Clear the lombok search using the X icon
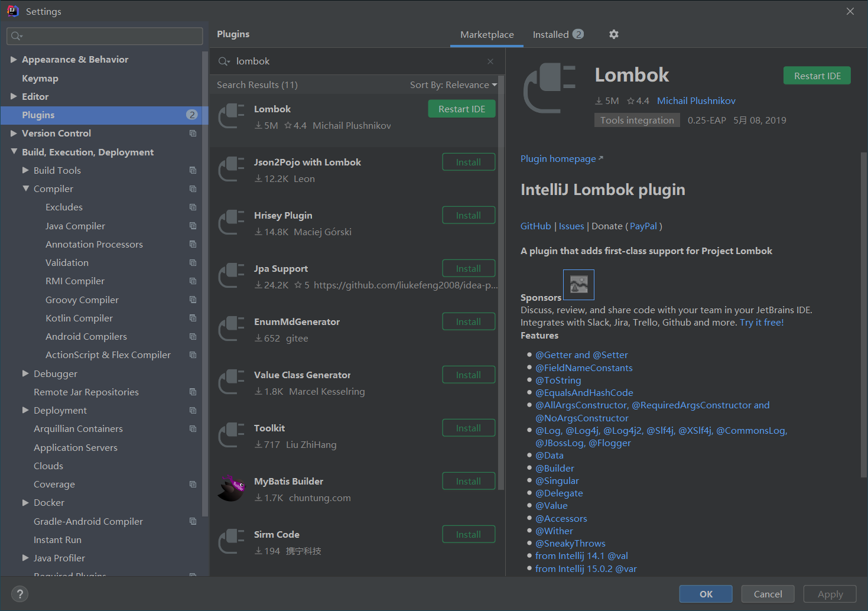 point(490,61)
